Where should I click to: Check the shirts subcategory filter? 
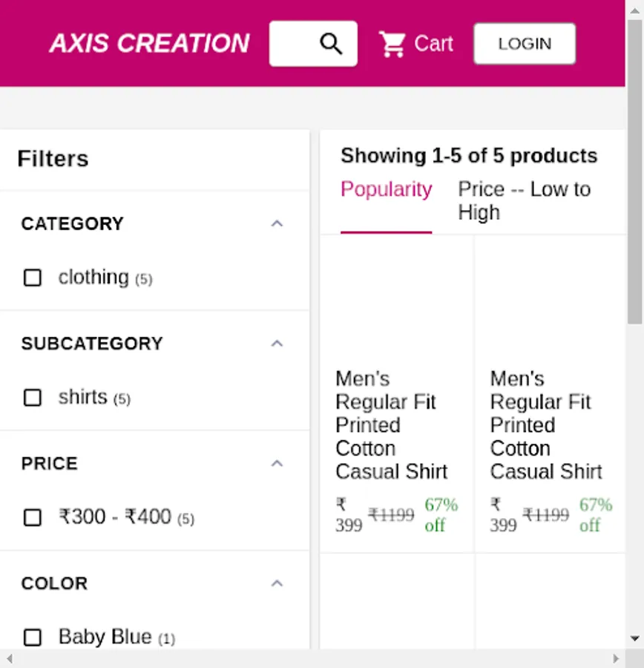pos(33,398)
